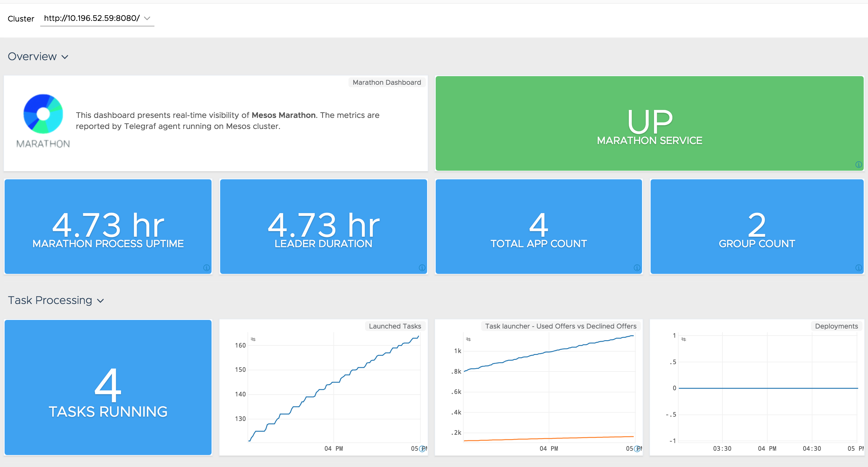Image resolution: width=868 pixels, height=467 pixels.
Task: Click the blue Used Offers line
Action: point(549,352)
